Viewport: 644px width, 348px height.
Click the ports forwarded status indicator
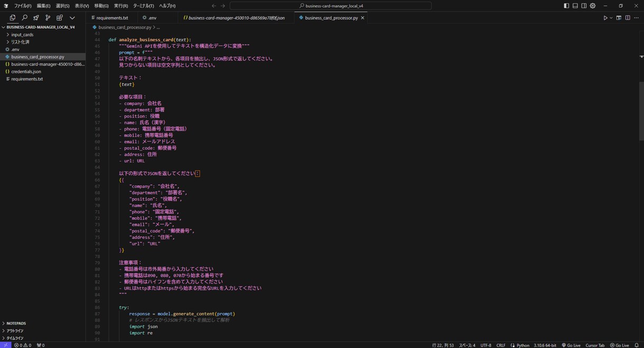pos(41,345)
